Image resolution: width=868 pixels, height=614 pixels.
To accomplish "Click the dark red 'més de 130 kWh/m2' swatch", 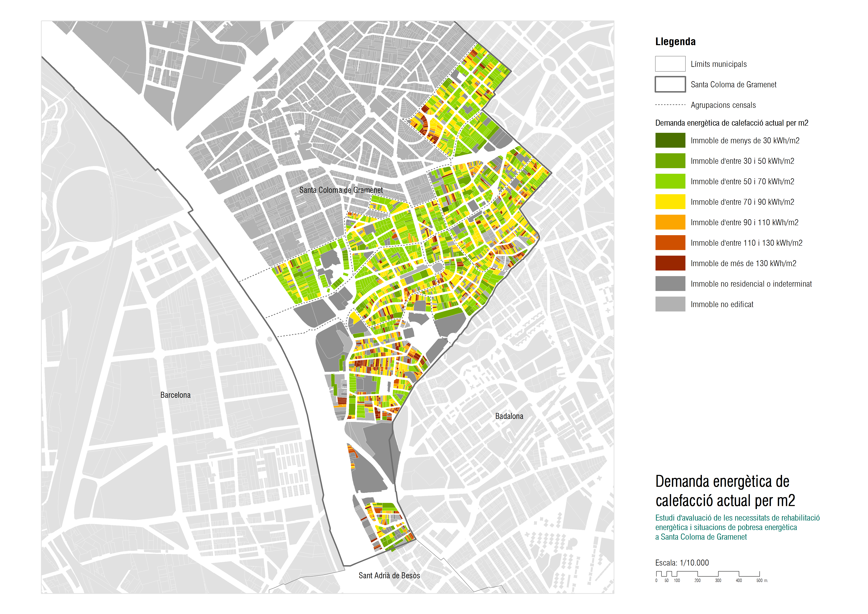I will click(670, 263).
